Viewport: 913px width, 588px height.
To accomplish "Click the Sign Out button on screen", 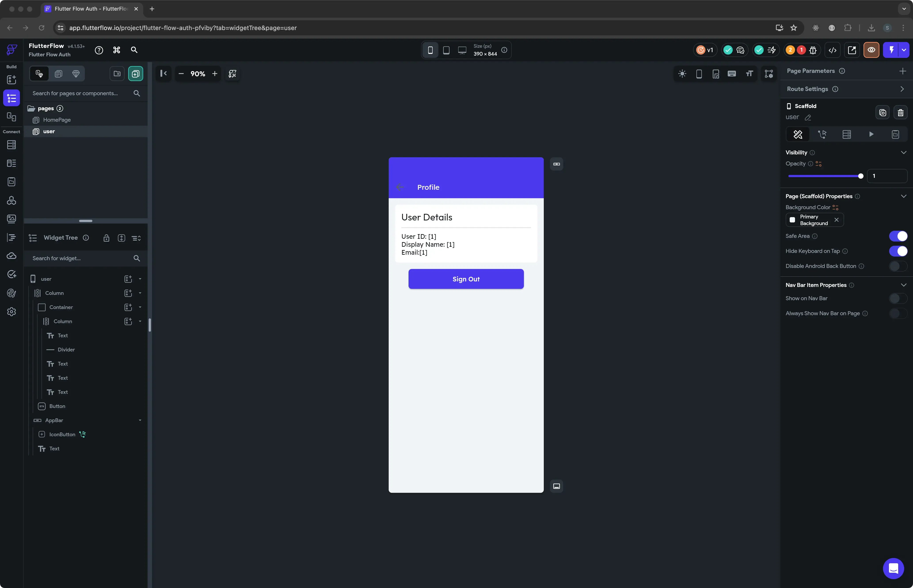I will (x=466, y=279).
